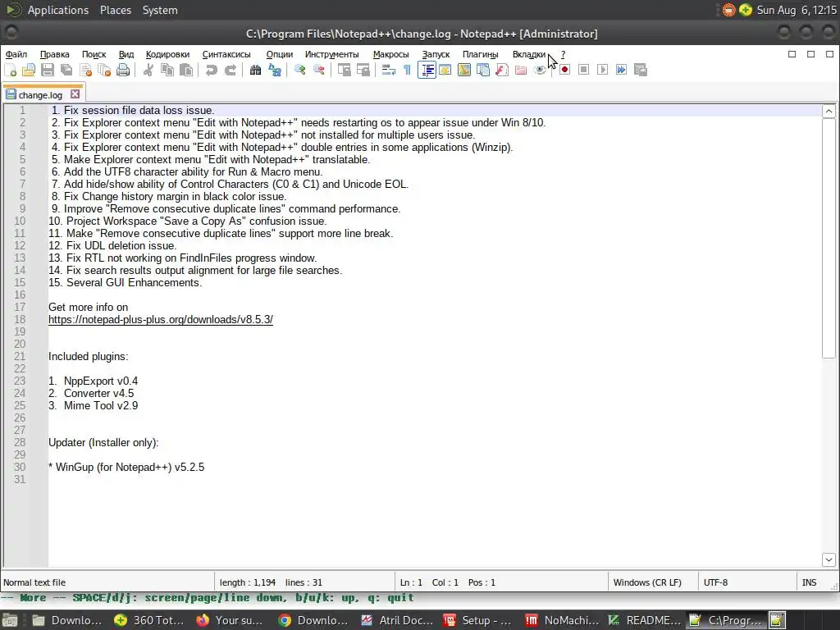Open the Правка menu
This screenshot has height=630, width=840.
tap(55, 54)
